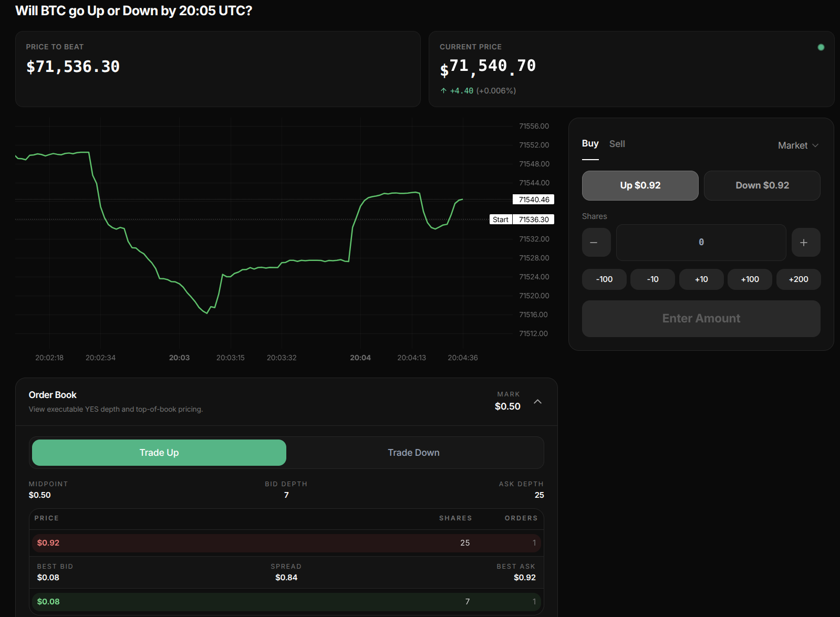The width and height of the screenshot is (840, 617).
Task: Switch to the Sell tab
Action: click(x=617, y=144)
